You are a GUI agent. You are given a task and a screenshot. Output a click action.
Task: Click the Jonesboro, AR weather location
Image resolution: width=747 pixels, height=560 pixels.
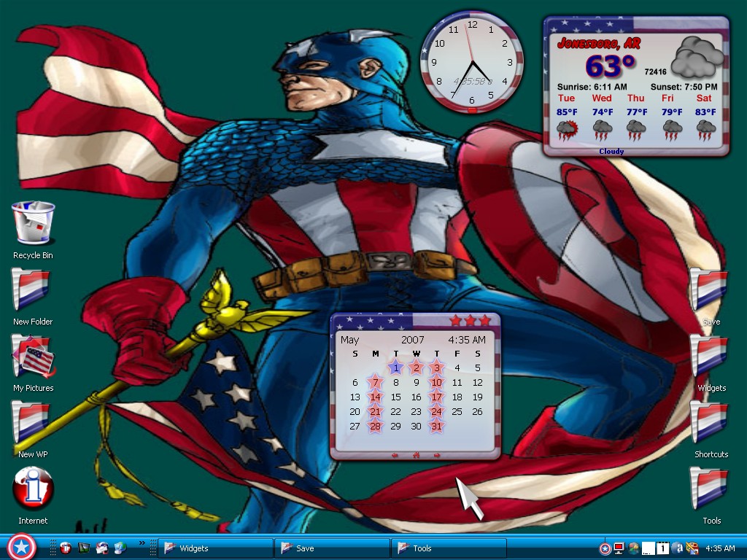click(599, 43)
